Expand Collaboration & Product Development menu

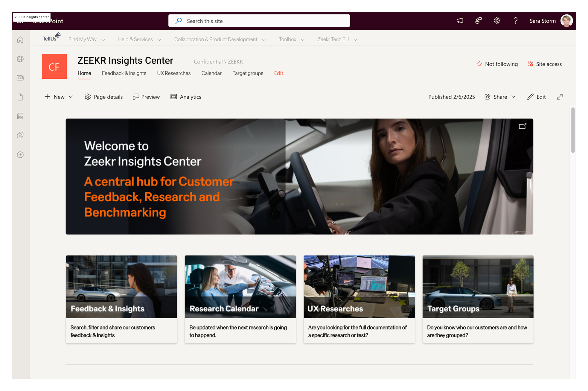(x=220, y=39)
